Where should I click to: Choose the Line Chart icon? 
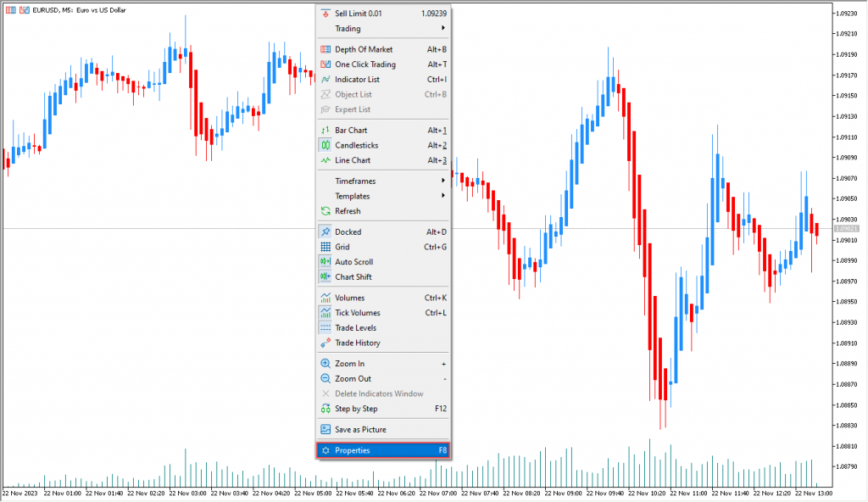coord(325,160)
